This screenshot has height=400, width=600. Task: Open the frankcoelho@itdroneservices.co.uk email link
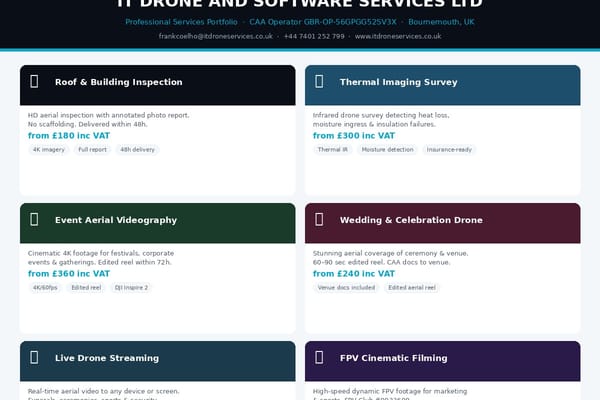pos(216,36)
